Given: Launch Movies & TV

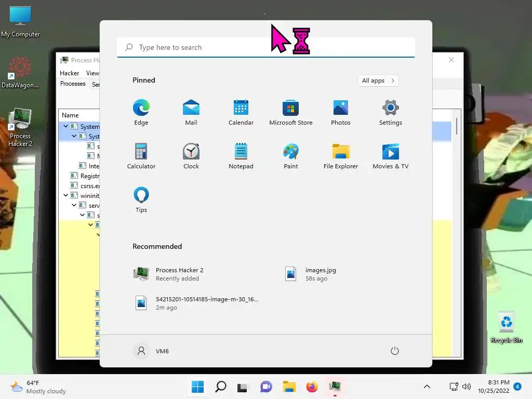Looking at the screenshot, I should tap(391, 156).
